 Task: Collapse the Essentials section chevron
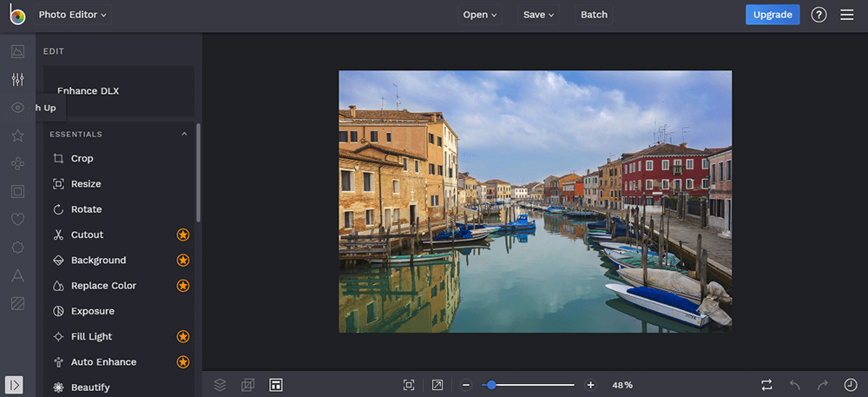(x=184, y=135)
